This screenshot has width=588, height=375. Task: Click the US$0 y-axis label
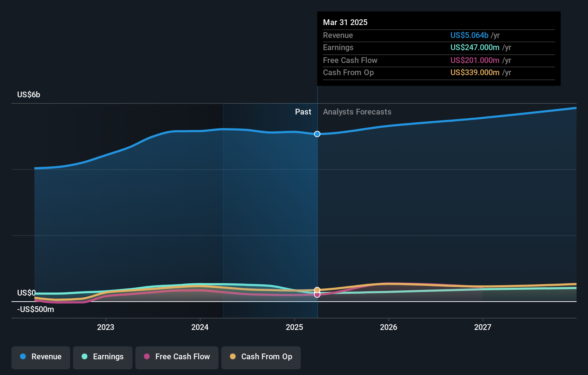(x=26, y=293)
